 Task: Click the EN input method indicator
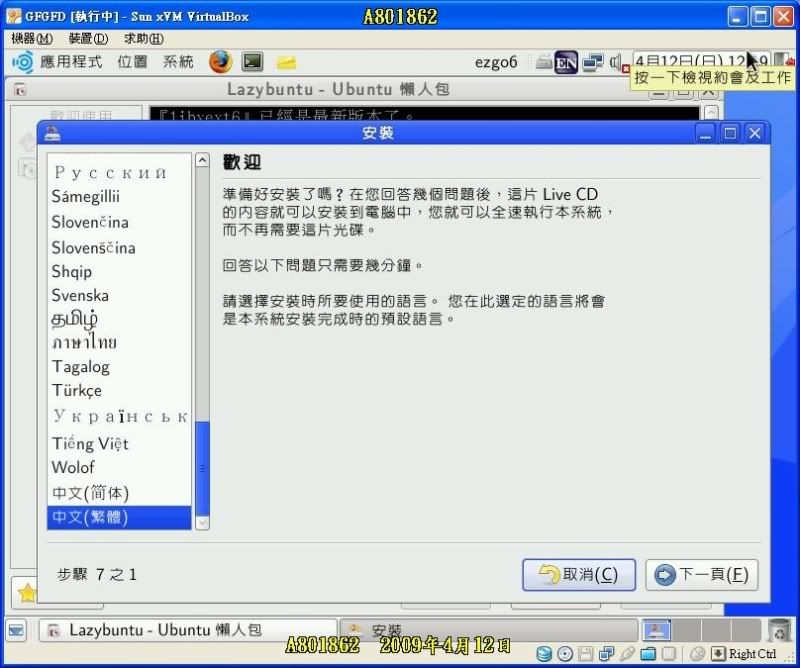[566, 62]
